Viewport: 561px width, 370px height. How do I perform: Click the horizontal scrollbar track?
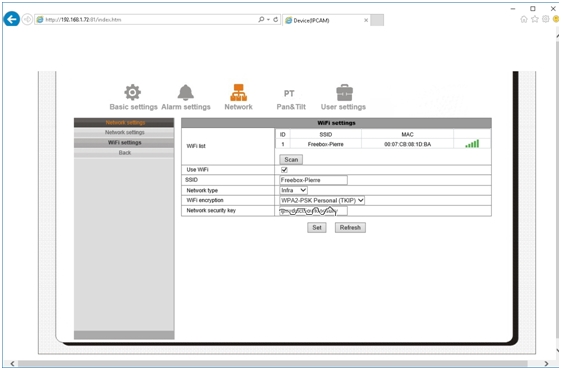(x=273, y=364)
